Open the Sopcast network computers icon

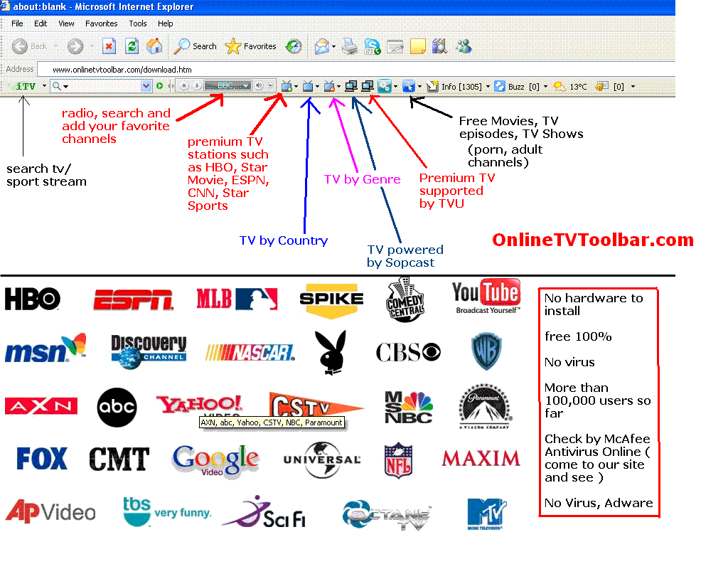click(x=351, y=86)
